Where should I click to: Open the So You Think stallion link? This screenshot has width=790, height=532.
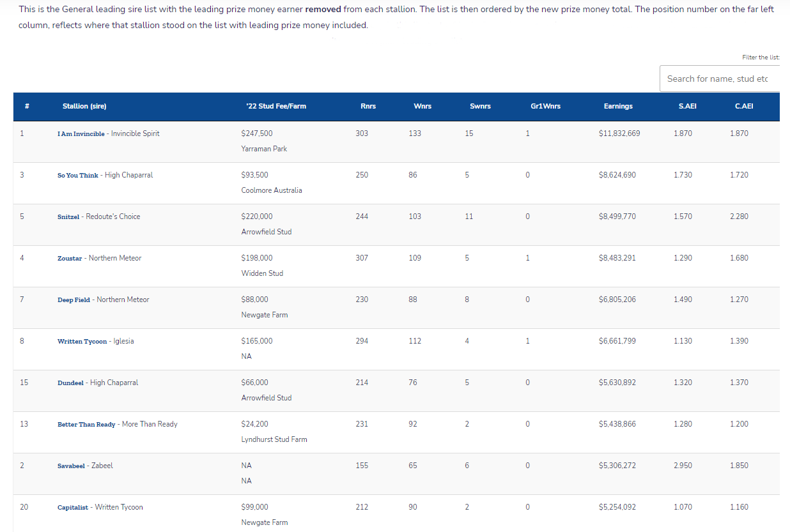coord(78,176)
